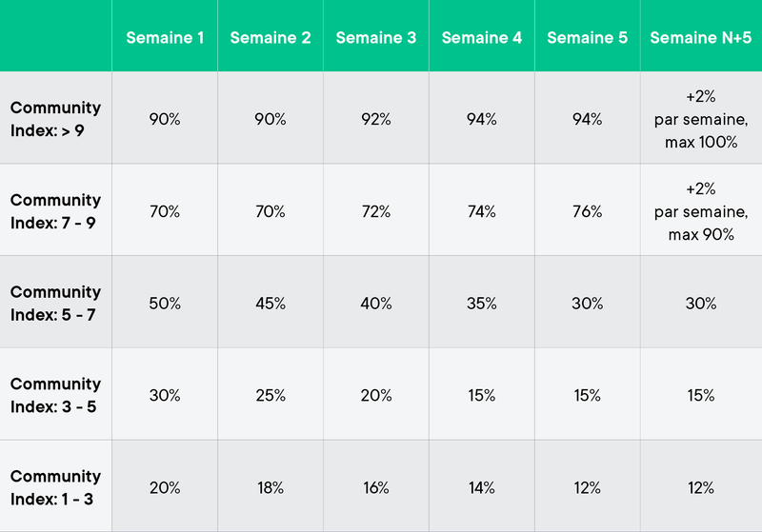Click the 14% cell in Semaine 4

482,487
